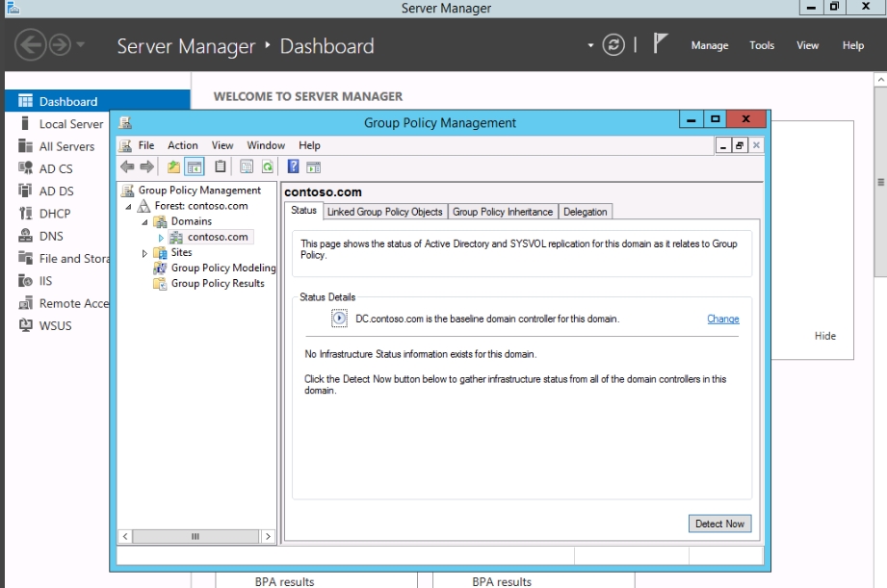Open the File menu
The width and height of the screenshot is (887, 588).
click(146, 145)
